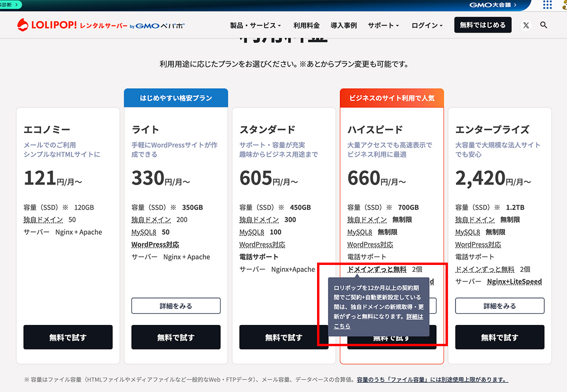The image size is (567, 392).
Task: Click 詳細をみる on the ライト plan
Action: click(175, 306)
